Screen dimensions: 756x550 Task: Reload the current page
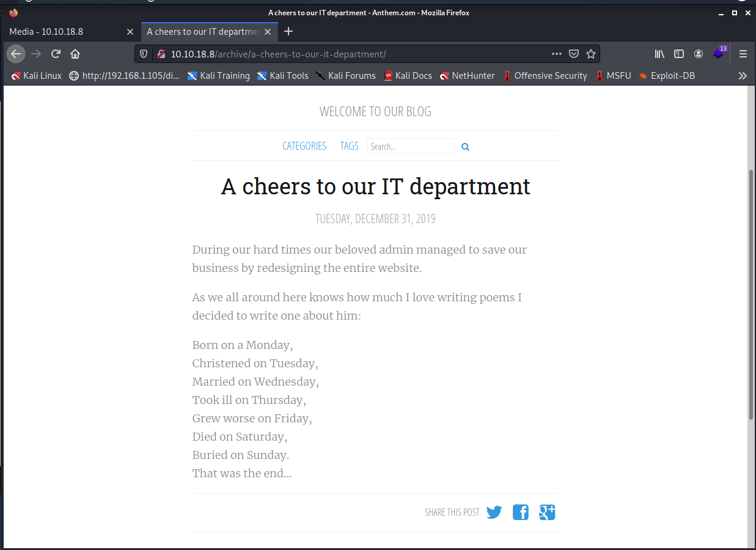[56, 54]
